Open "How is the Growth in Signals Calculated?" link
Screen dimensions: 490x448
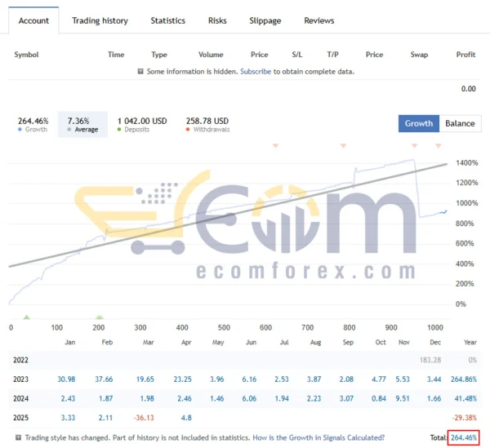point(318,438)
